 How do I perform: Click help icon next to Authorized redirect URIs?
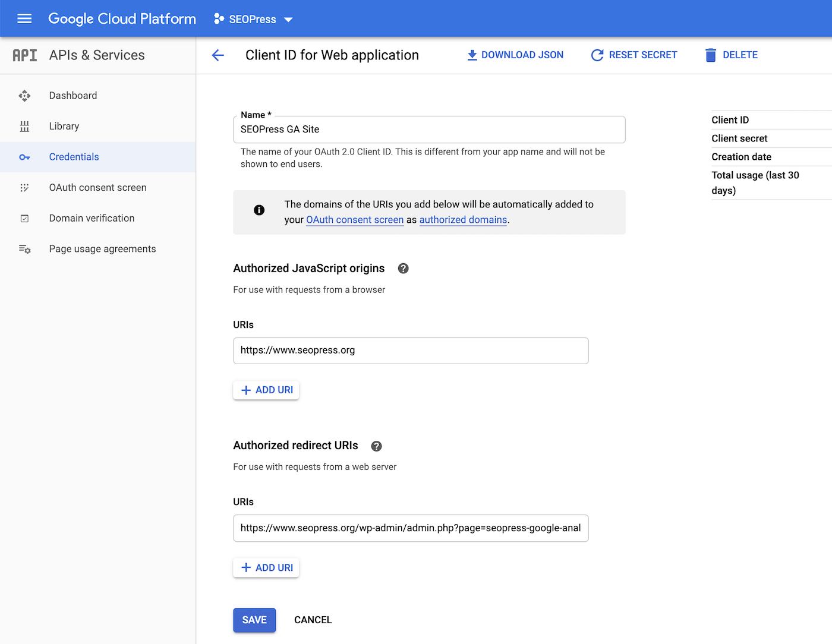tap(377, 446)
